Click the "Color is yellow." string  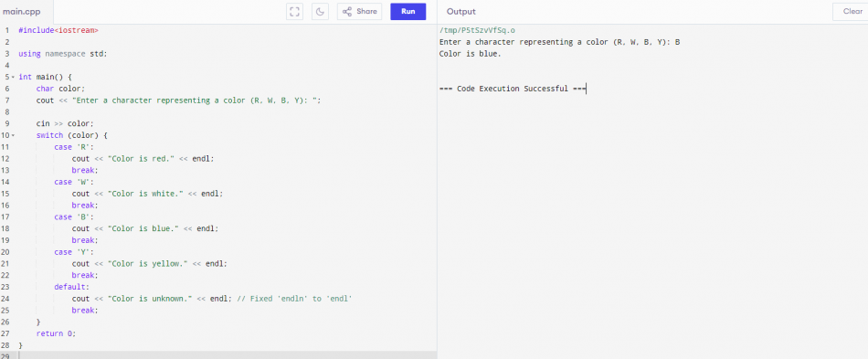(x=148, y=263)
